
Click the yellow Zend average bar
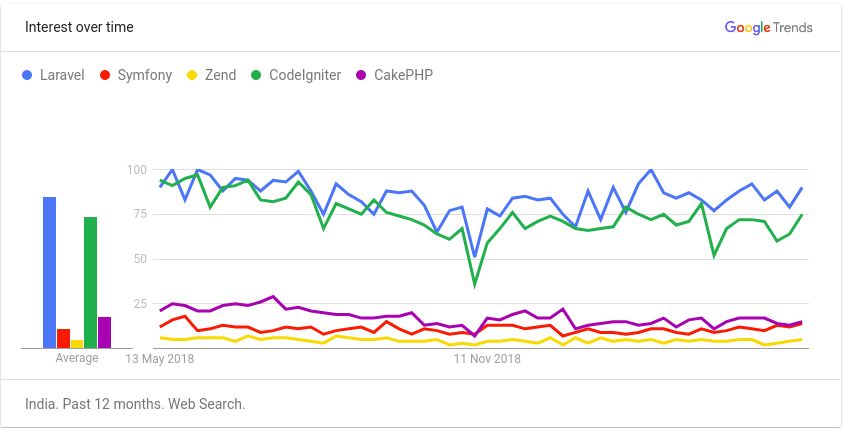pyautogui.click(x=77, y=344)
